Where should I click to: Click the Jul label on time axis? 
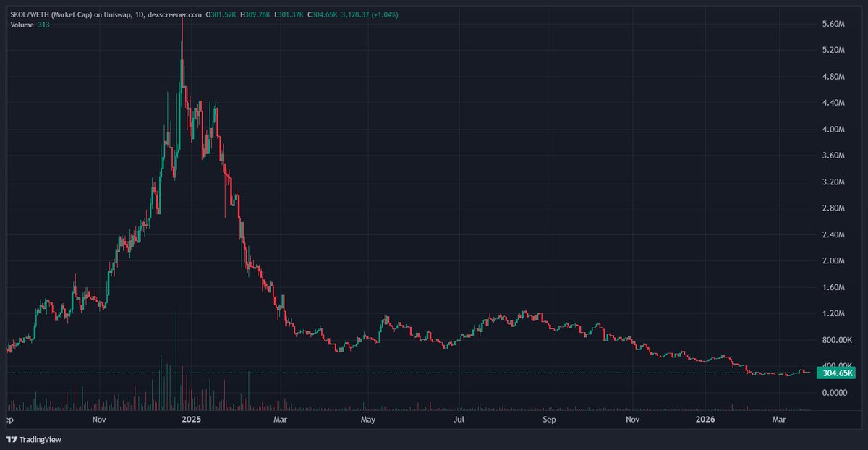[459, 420]
